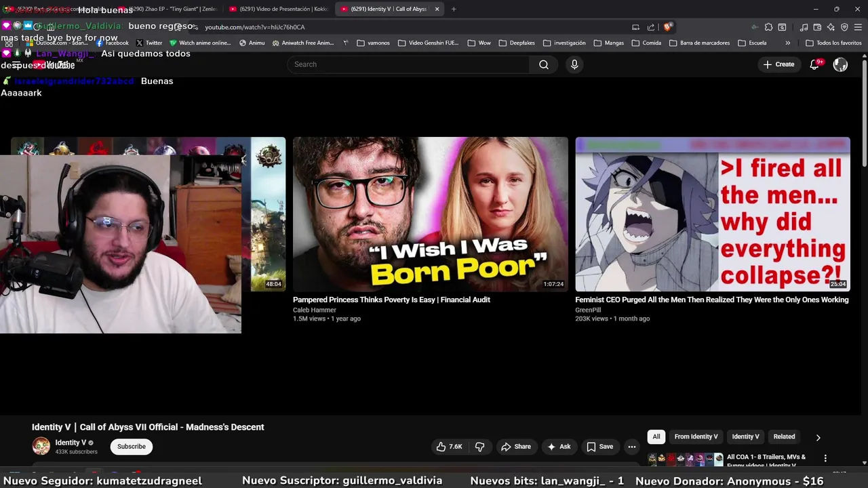Screen dimensions: 868x488
Task: Switch to the Zhao EP Tiny Giant tab
Action: (170, 9)
